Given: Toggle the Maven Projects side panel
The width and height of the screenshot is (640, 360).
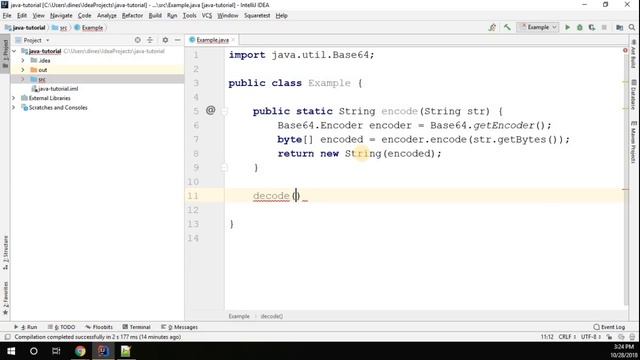Looking at the screenshot, I should pyautogui.click(x=633, y=142).
